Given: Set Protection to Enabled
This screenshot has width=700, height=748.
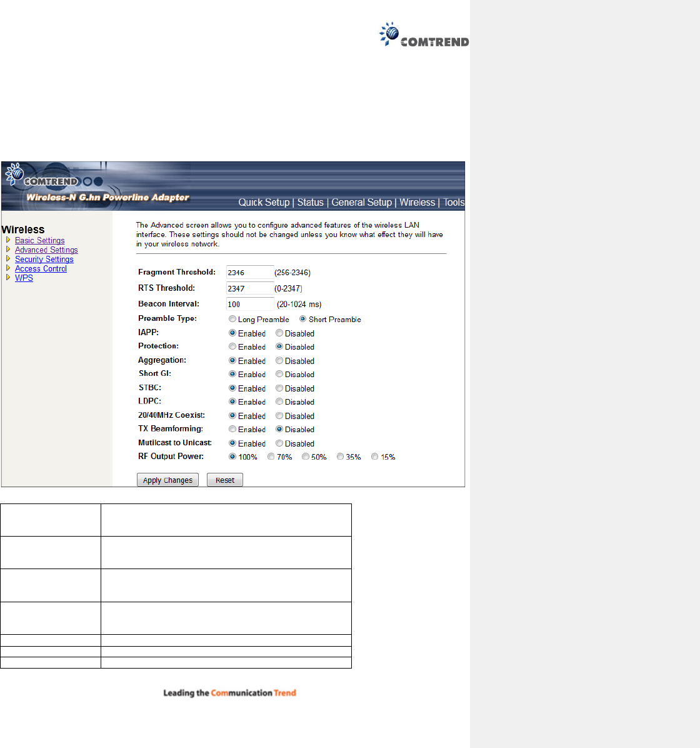Looking at the screenshot, I should tap(232, 346).
